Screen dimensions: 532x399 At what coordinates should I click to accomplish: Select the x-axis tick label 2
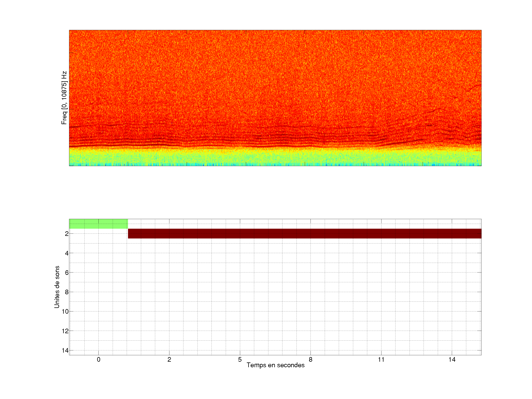tap(169, 359)
